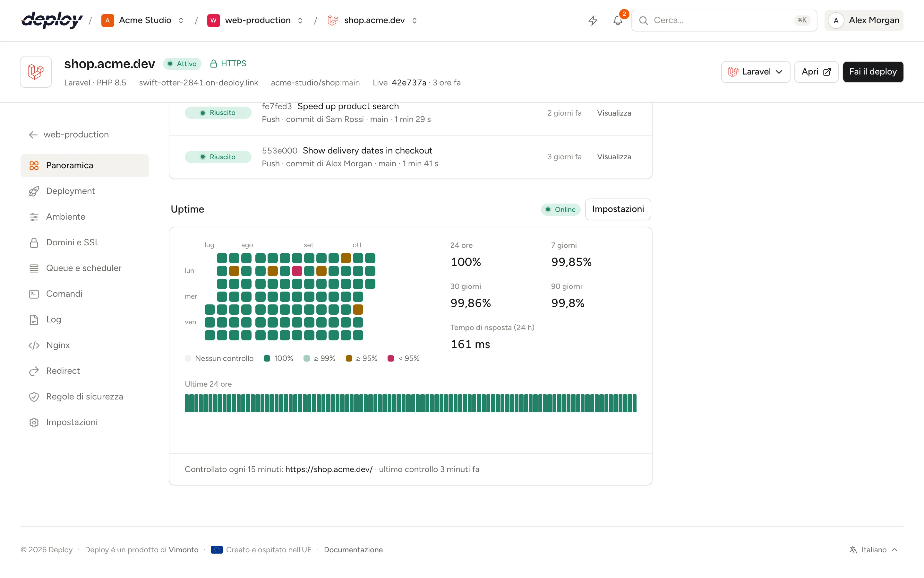The height and width of the screenshot is (578, 924).
Task: Click the Regole di sicurezza shield icon
Action: click(x=34, y=397)
